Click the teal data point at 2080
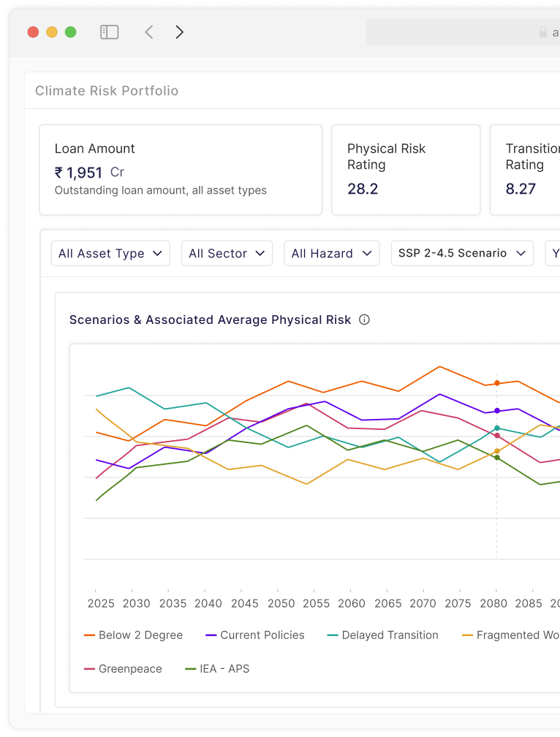This screenshot has height=737, width=560. coord(497,428)
